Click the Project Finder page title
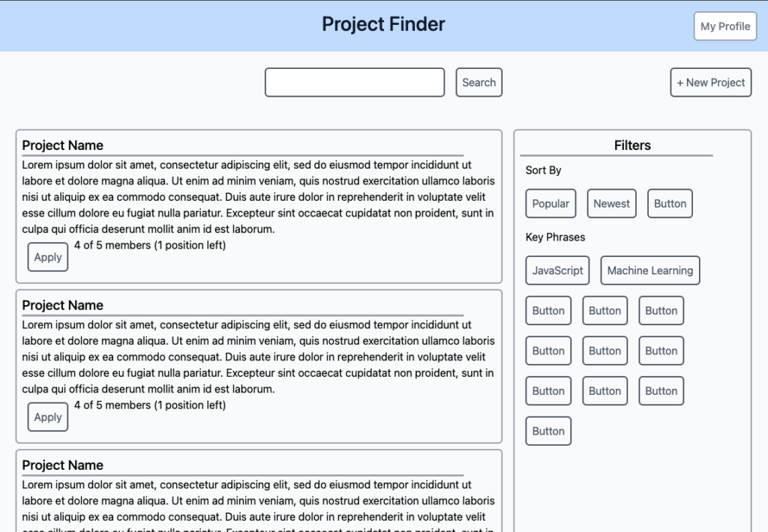This screenshot has width=768, height=532. coord(383,25)
